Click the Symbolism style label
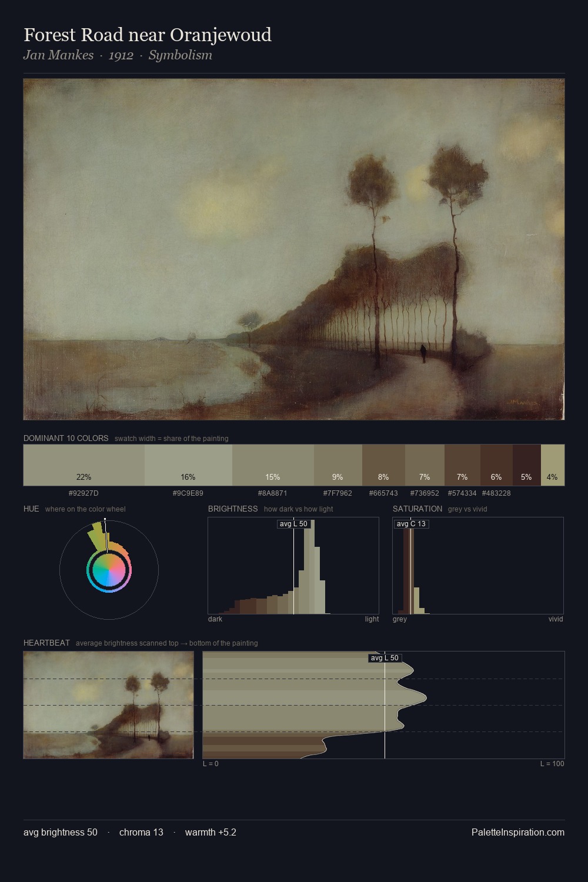Screen dimensions: 588x882 (181, 55)
